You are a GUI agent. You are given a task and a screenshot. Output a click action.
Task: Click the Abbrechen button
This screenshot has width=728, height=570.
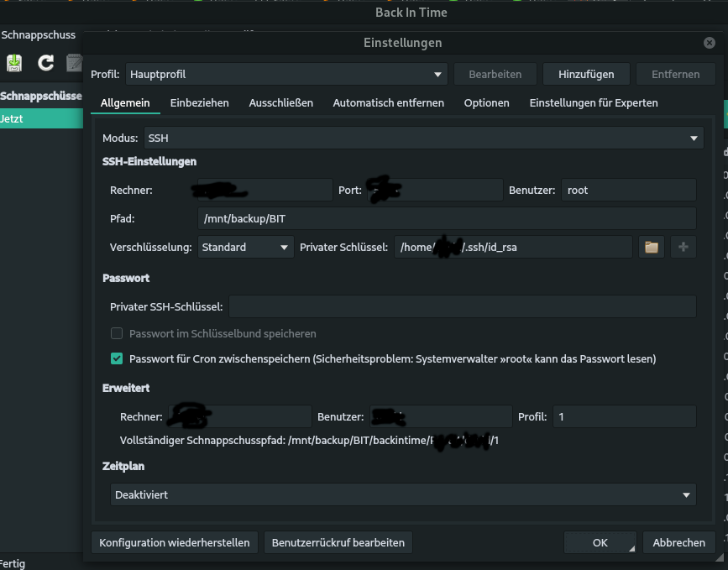pyautogui.click(x=678, y=542)
